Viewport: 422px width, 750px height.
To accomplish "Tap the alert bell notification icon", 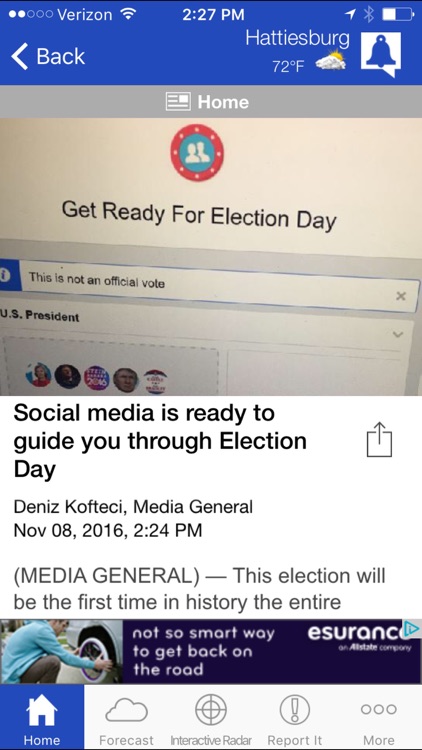I will pyautogui.click(x=381, y=54).
